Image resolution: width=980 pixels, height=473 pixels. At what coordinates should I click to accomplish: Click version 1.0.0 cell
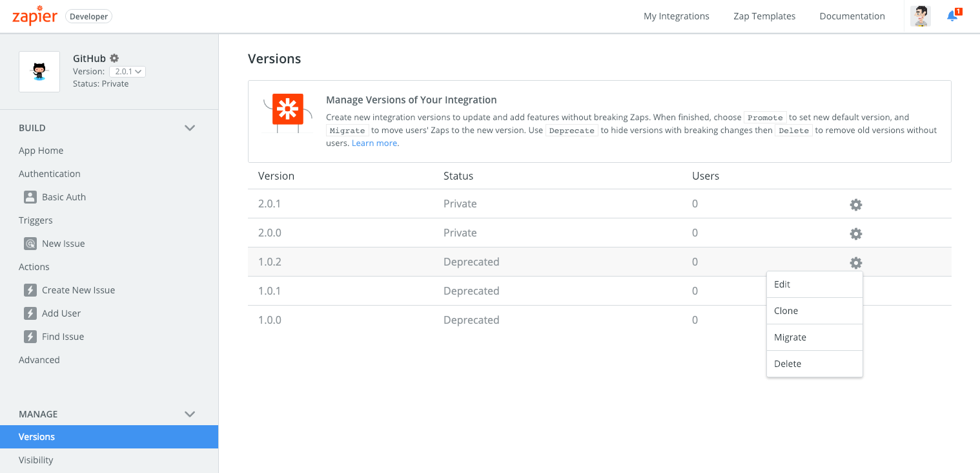(270, 320)
